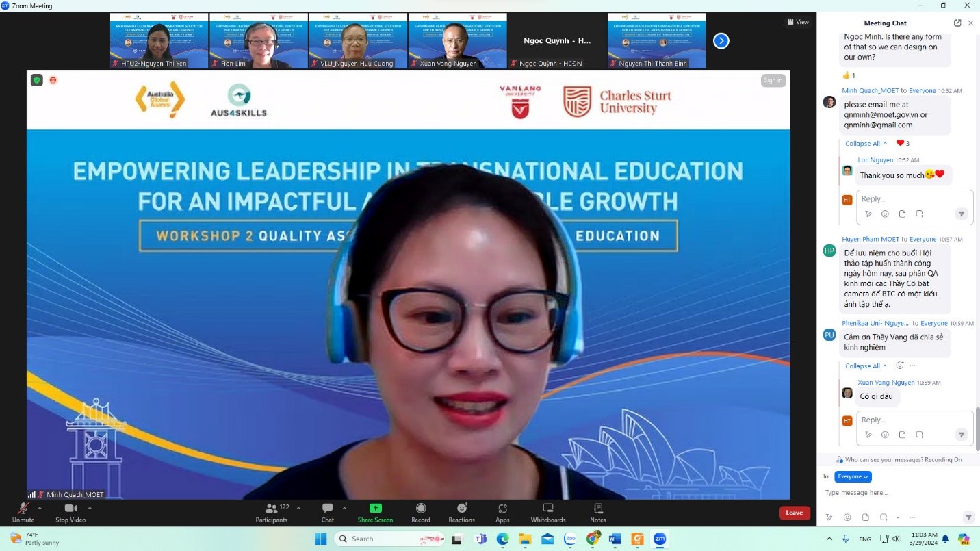This screenshot has width=980, height=551.
Task: Show next participants with the right arrow
Action: click(721, 41)
